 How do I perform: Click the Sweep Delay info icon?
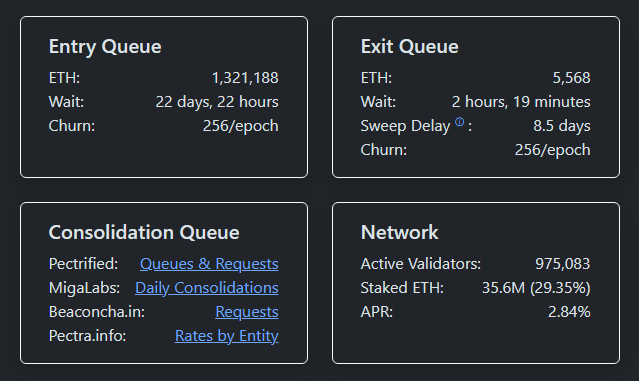pyautogui.click(x=459, y=122)
